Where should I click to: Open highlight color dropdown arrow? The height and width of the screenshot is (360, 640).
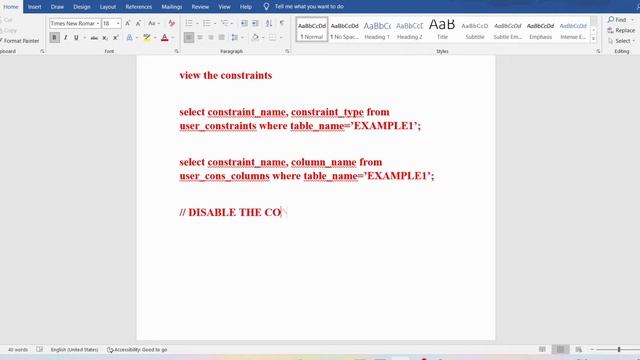coord(155,38)
